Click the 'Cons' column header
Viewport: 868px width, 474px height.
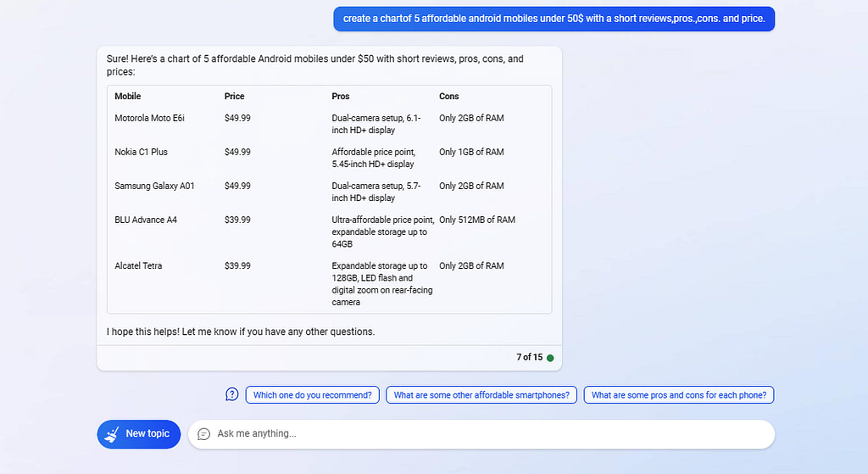[449, 97]
